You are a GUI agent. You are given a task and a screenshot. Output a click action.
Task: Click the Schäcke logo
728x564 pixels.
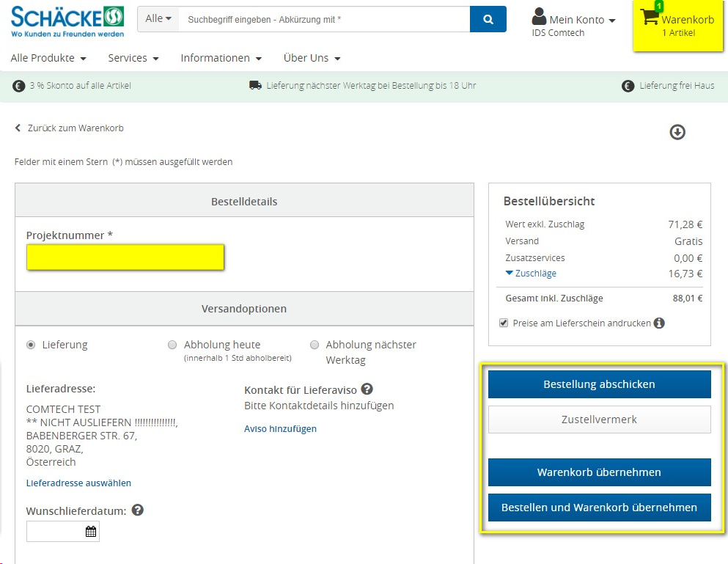coord(67,21)
